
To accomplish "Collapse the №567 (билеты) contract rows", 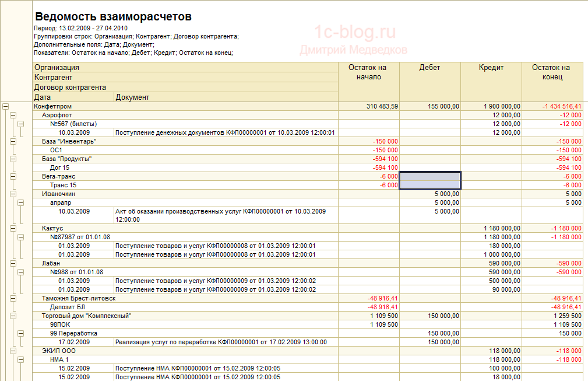I will click(21, 124).
